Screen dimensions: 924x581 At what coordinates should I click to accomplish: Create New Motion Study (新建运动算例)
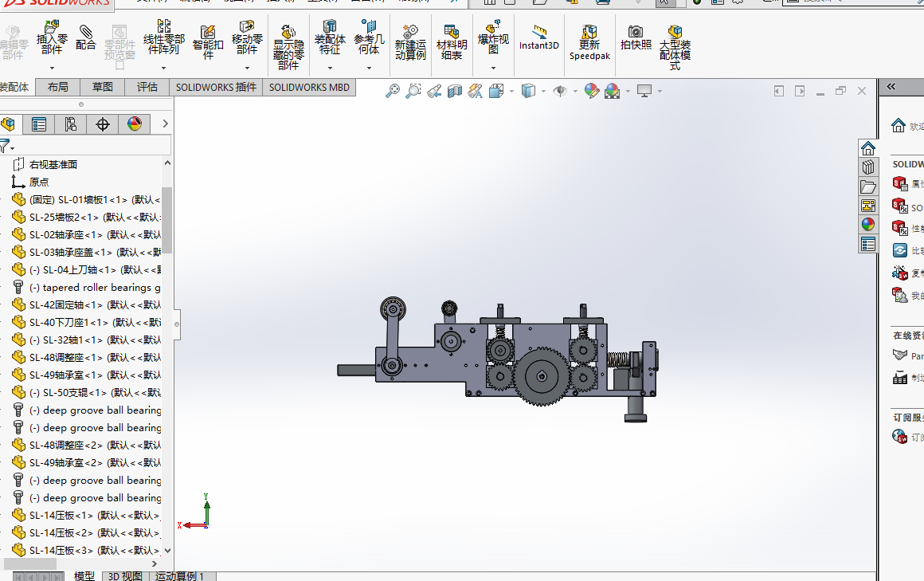[x=410, y=42]
